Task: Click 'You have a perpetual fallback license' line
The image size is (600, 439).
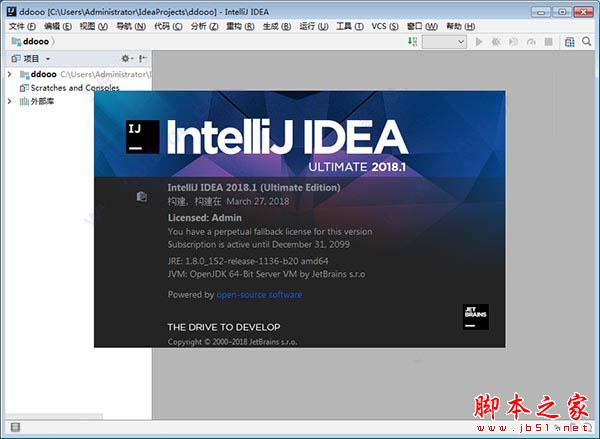Action: pyautogui.click(x=270, y=232)
